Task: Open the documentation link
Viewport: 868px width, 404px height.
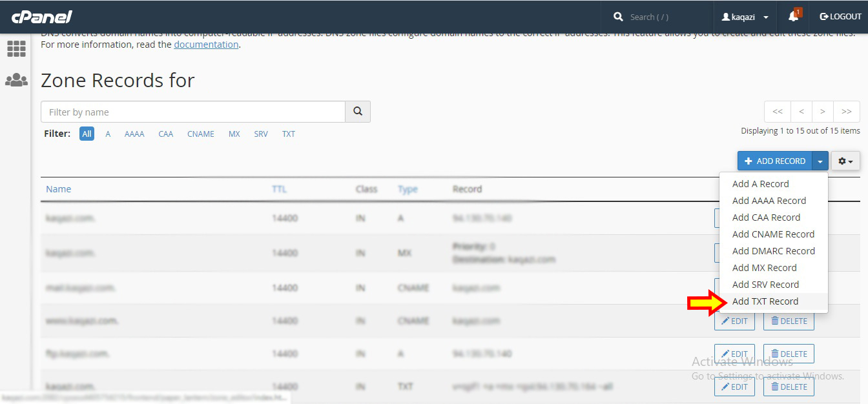Action: pos(206,45)
